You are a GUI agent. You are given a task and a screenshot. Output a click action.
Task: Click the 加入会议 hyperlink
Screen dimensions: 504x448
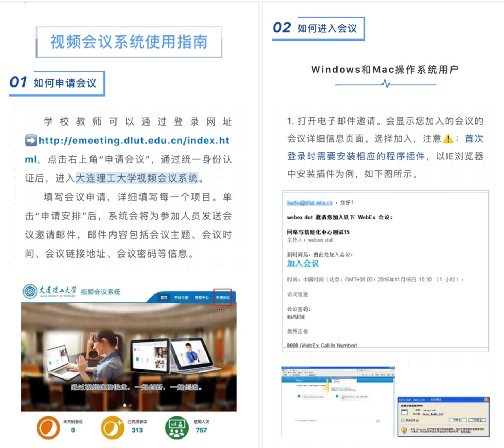pos(303,263)
